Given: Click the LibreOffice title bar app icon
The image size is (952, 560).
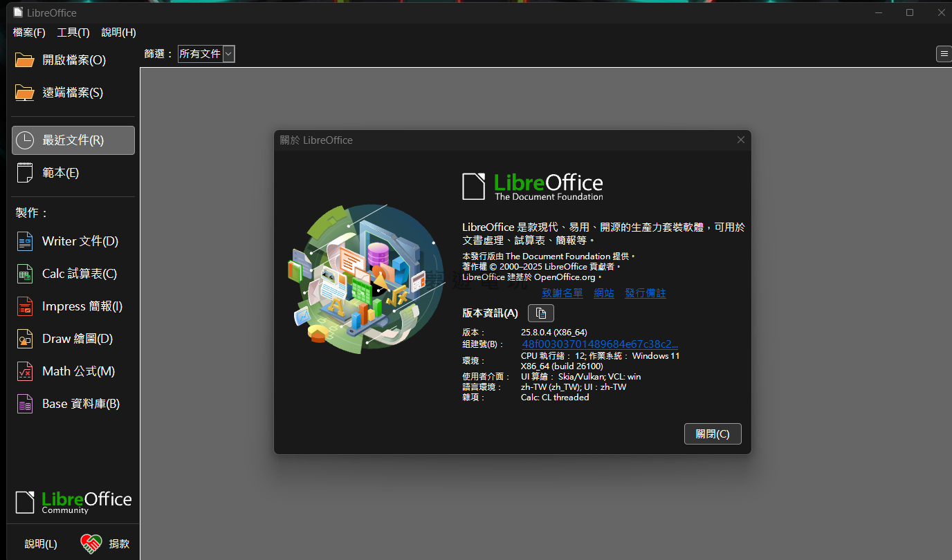Looking at the screenshot, I should pos(18,12).
